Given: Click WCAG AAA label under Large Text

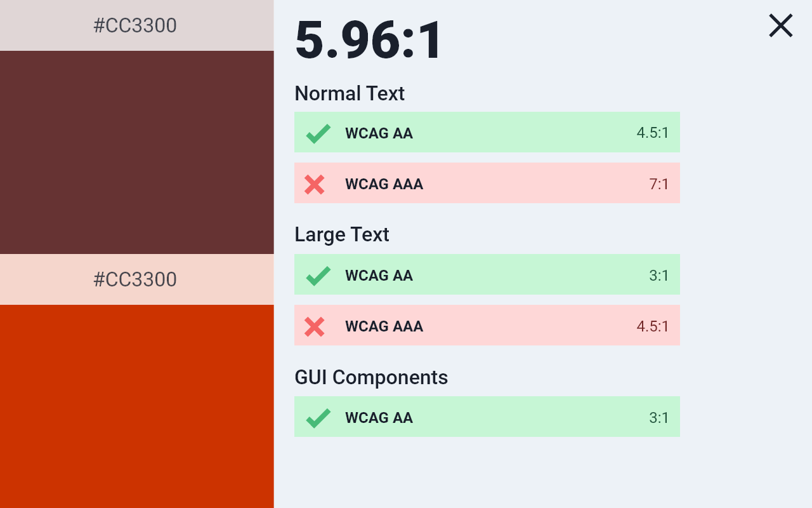Looking at the screenshot, I should [x=384, y=326].
